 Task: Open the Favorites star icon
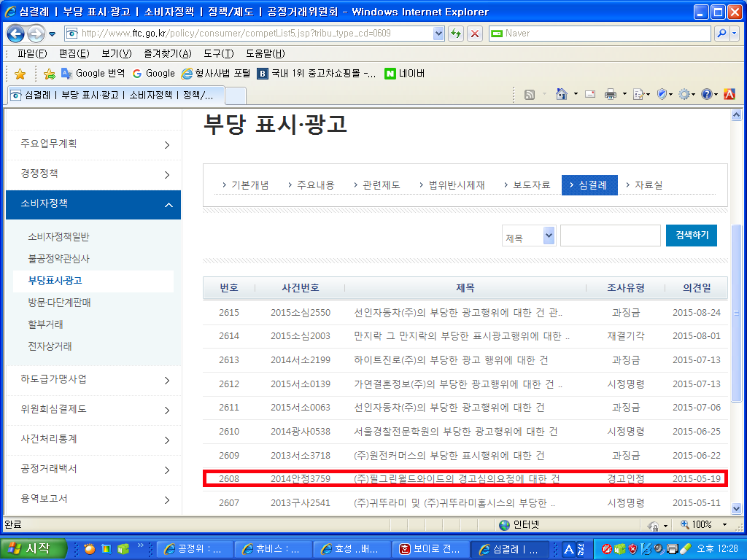[x=20, y=74]
